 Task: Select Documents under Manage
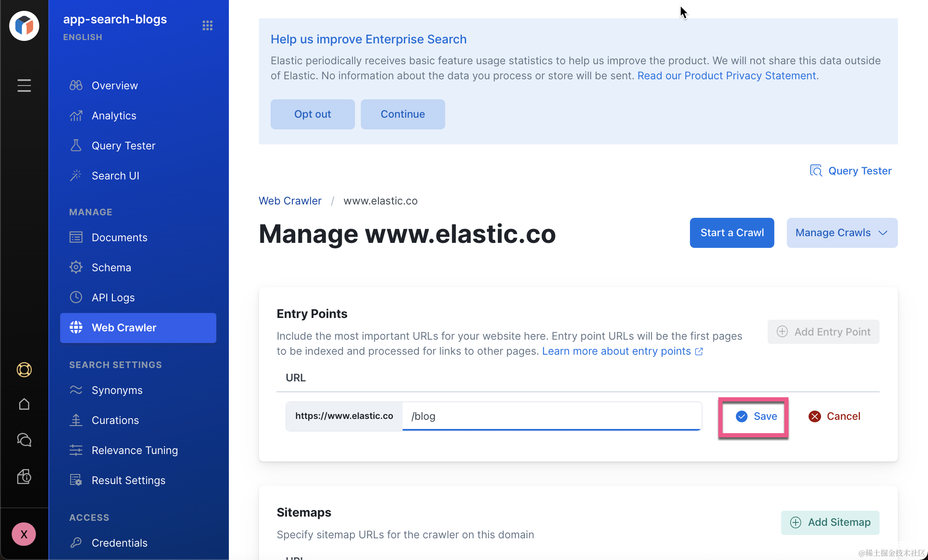[x=119, y=237]
